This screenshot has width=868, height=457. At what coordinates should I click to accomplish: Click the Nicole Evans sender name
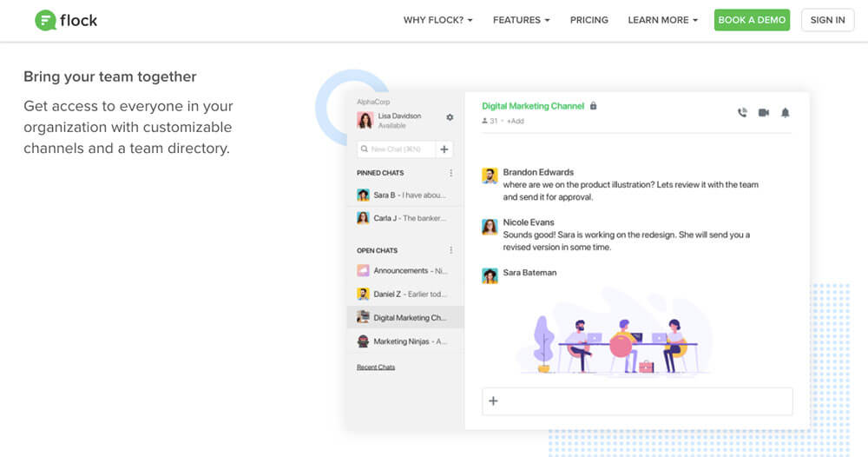(528, 222)
